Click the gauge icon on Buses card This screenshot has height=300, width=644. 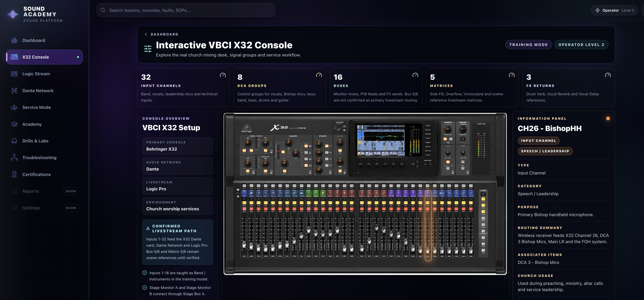tap(415, 75)
